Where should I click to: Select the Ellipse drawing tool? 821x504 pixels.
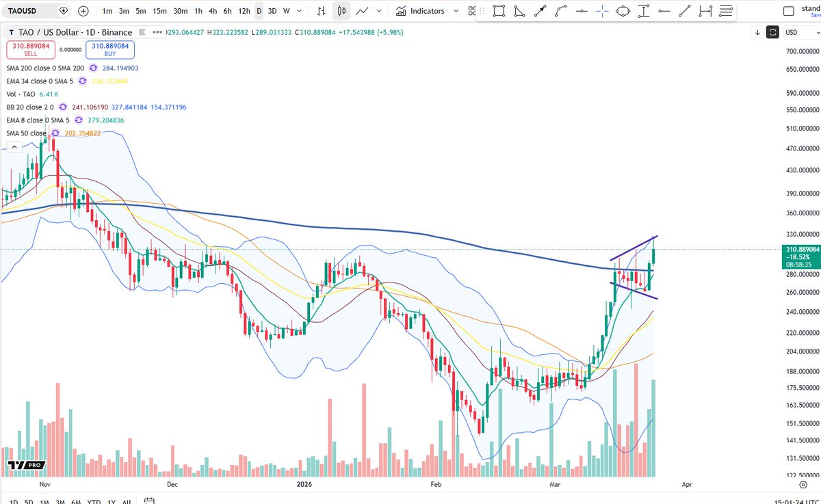tap(622, 11)
